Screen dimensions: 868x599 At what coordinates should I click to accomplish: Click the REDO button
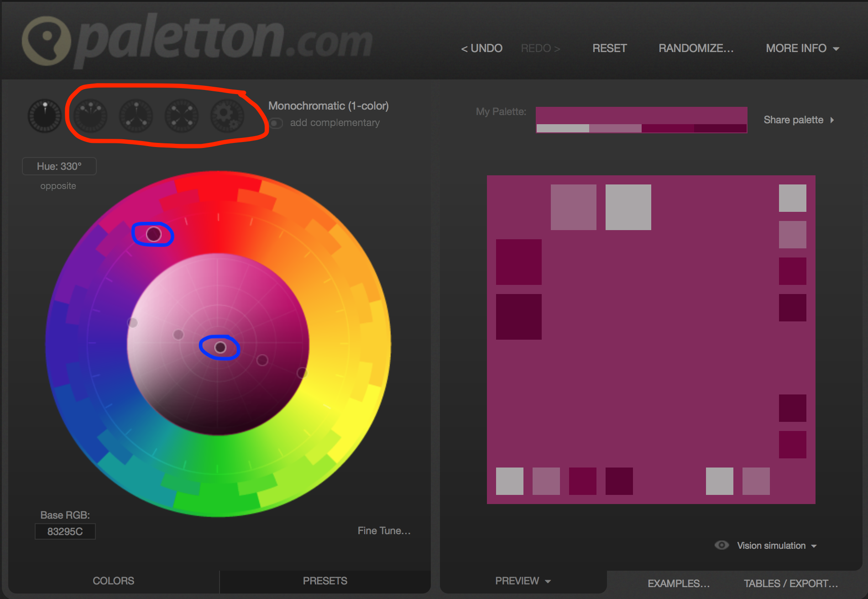540,48
